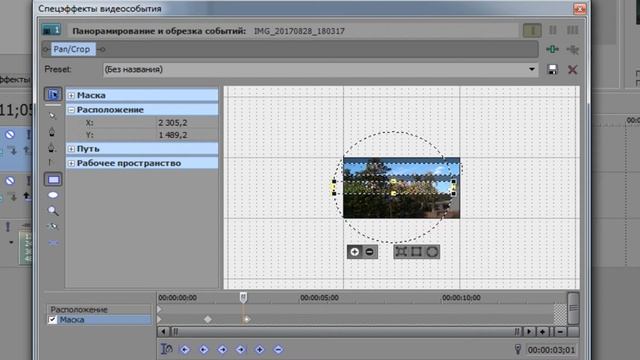
Task: Click the circle shape button under preview
Action: tap(432, 252)
